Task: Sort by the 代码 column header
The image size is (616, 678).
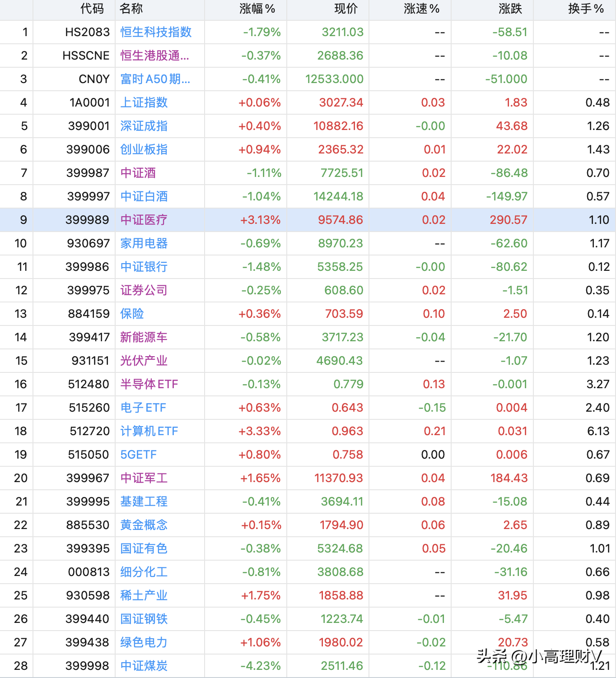Action: (92, 9)
